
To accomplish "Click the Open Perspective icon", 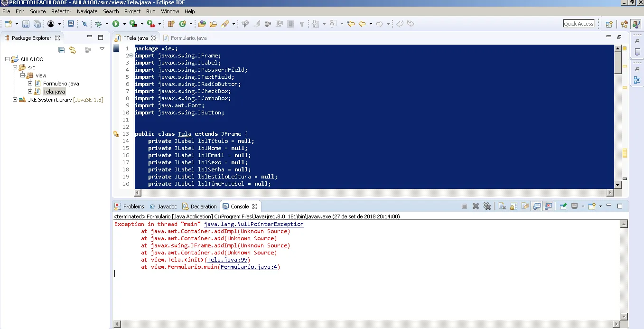I will pyautogui.click(x=609, y=24).
